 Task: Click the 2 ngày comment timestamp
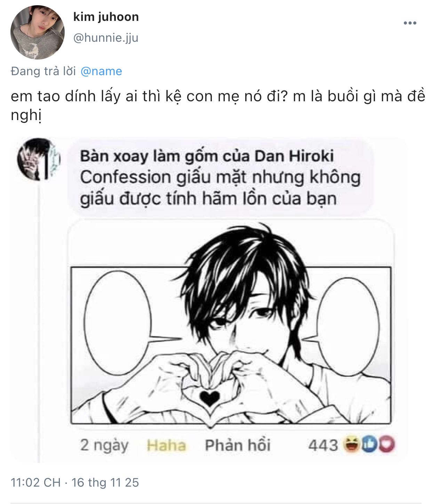(x=104, y=445)
